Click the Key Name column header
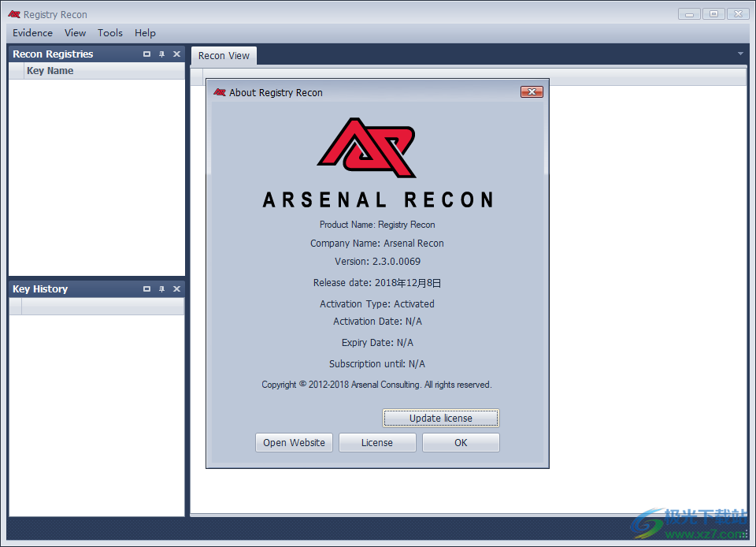The height and width of the screenshot is (547, 756). click(x=50, y=70)
